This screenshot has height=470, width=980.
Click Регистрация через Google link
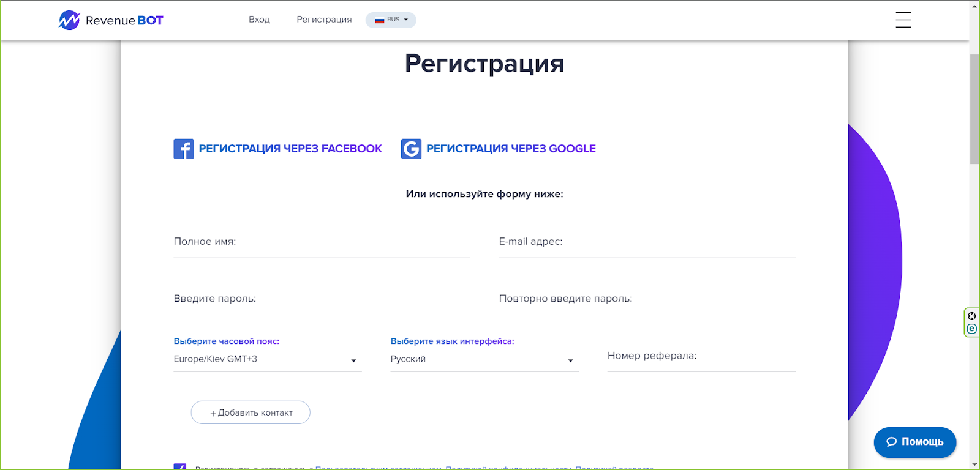point(511,149)
